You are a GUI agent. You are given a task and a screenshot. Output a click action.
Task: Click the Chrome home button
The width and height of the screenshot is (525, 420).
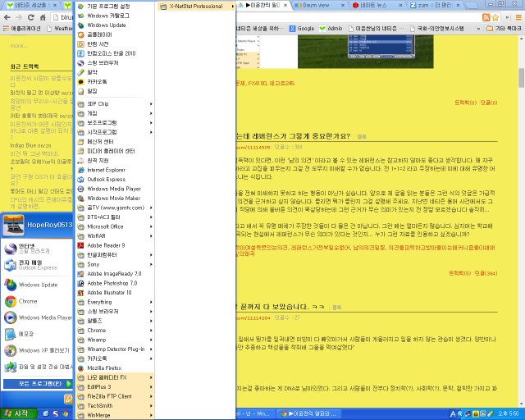point(43,17)
